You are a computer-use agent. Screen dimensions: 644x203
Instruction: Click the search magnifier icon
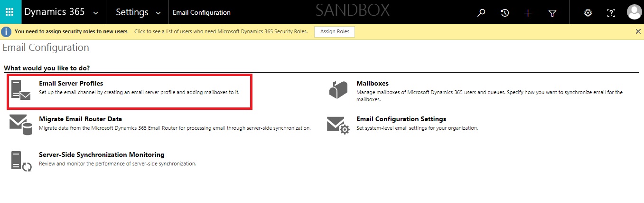(x=481, y=13)
